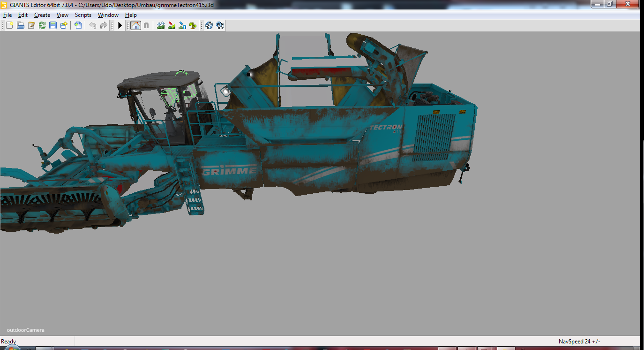Viewport: 644px width, 350px height.
Task: Toggle the house navigation mode icon
Action: [x=135, y=25]
